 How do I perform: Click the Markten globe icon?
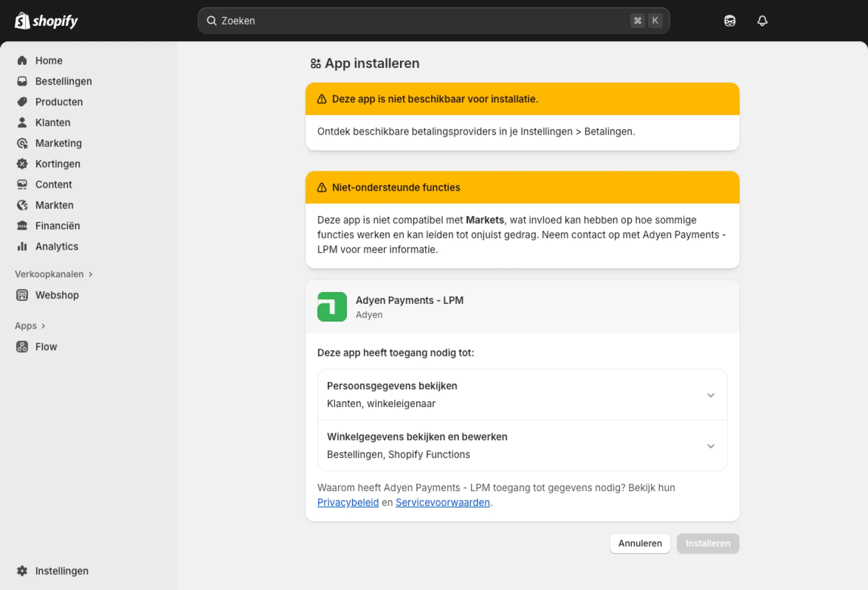[22, 205]
